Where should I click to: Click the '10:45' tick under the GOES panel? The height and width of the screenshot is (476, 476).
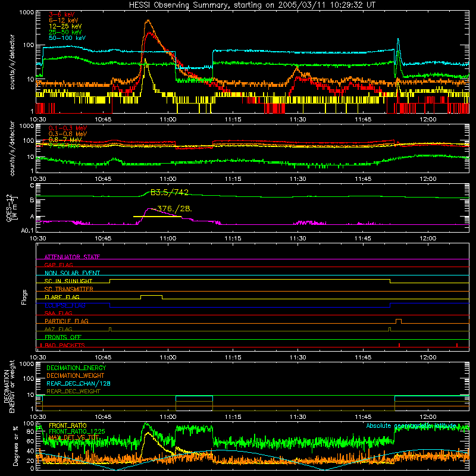pyautogui.click(x=103, y=239)
